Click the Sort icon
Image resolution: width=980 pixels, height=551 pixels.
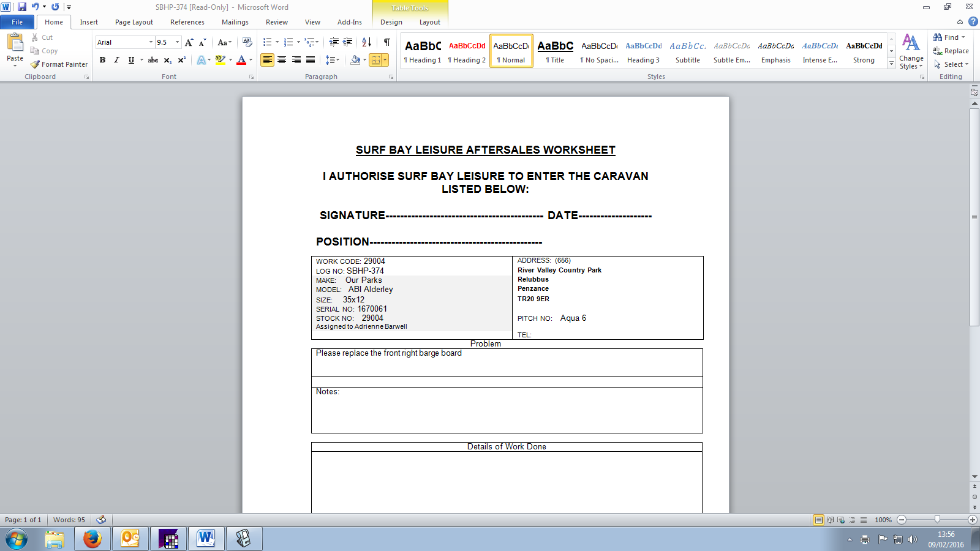(x=367, y=42)
